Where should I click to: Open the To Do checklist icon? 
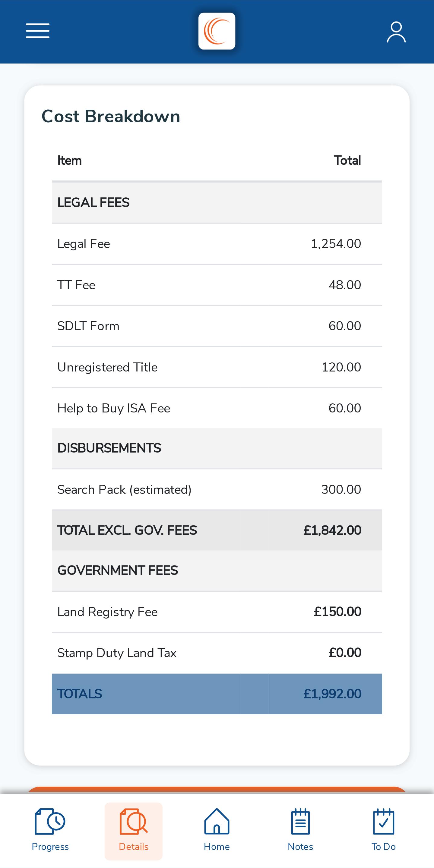(384, 822)
